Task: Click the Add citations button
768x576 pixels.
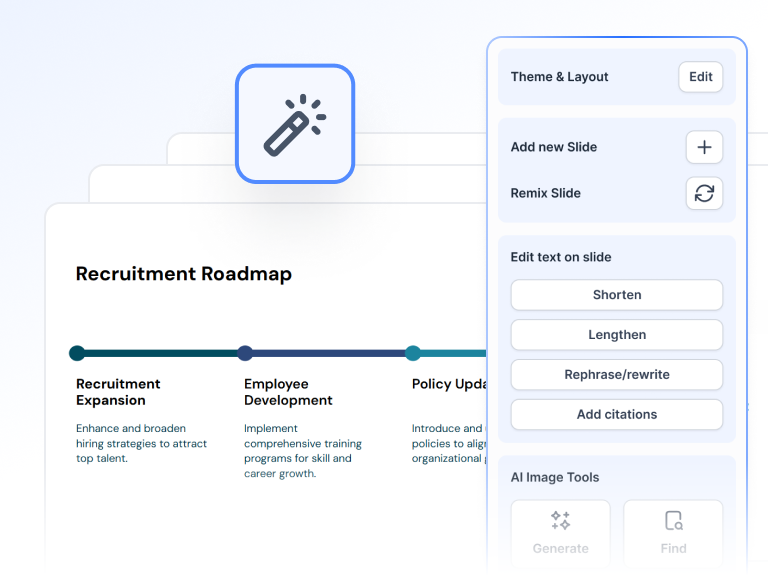Action: (616, 415)
